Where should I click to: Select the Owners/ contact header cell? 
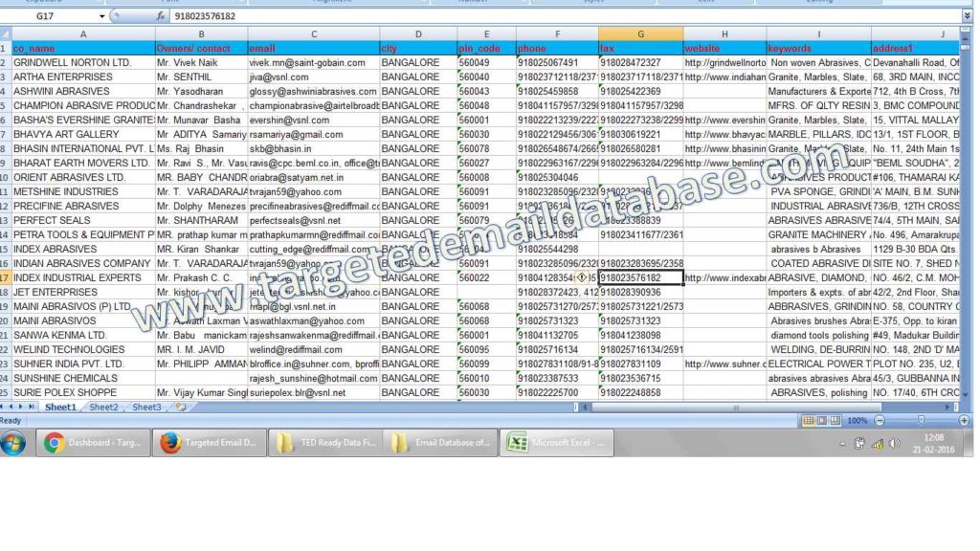coord(201,48)
